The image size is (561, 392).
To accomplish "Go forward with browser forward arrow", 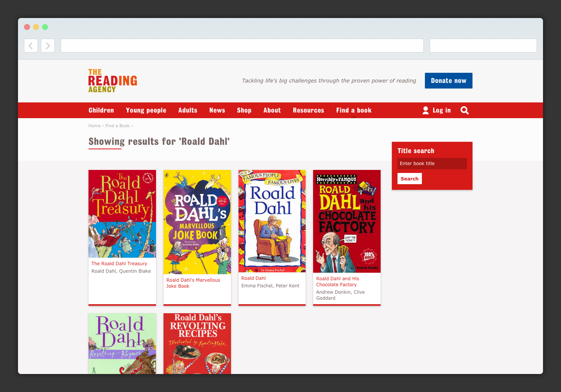I will point(48,46).
